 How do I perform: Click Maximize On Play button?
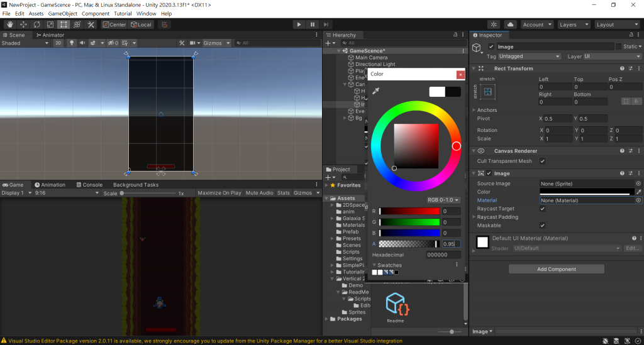pyautogui.click(x=219, y=193)
